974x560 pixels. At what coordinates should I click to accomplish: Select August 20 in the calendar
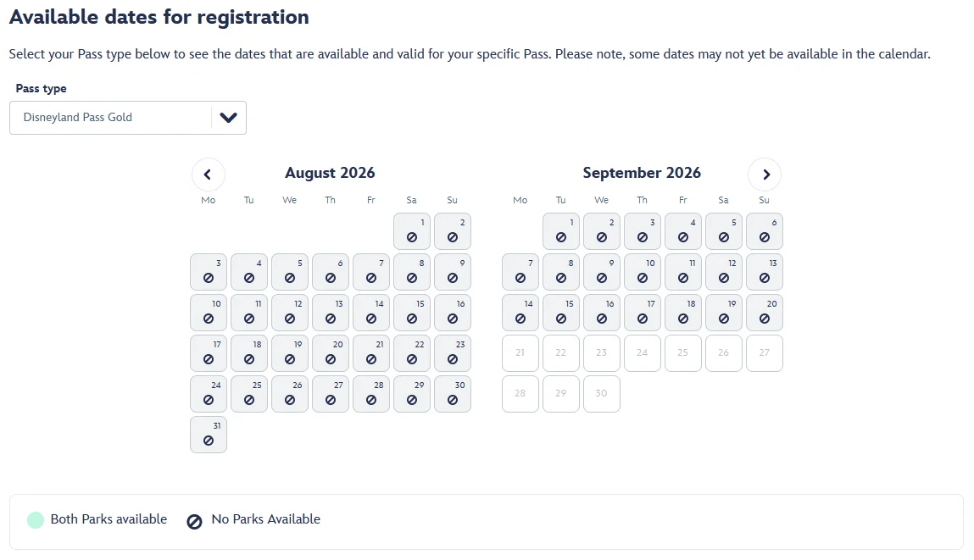click(x=331, y=353)
